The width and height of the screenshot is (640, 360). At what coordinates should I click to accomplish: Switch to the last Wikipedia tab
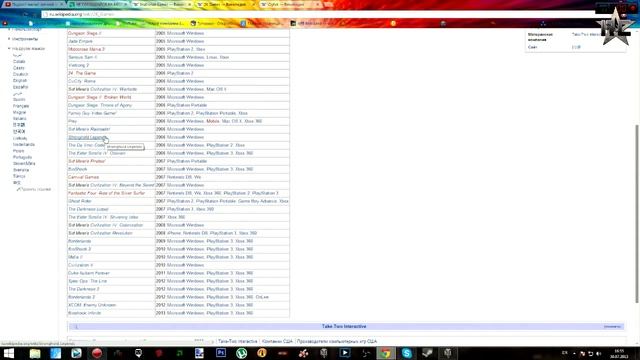coord(290,4)
